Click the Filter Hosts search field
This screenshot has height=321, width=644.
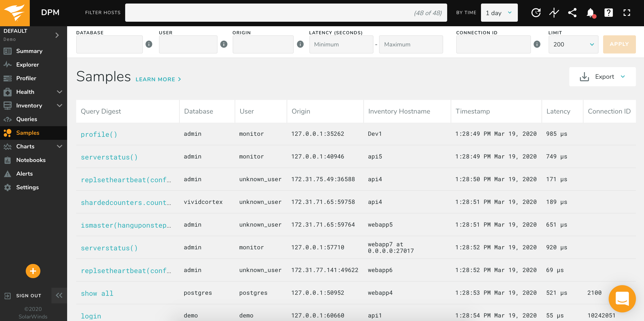(286, 13)
